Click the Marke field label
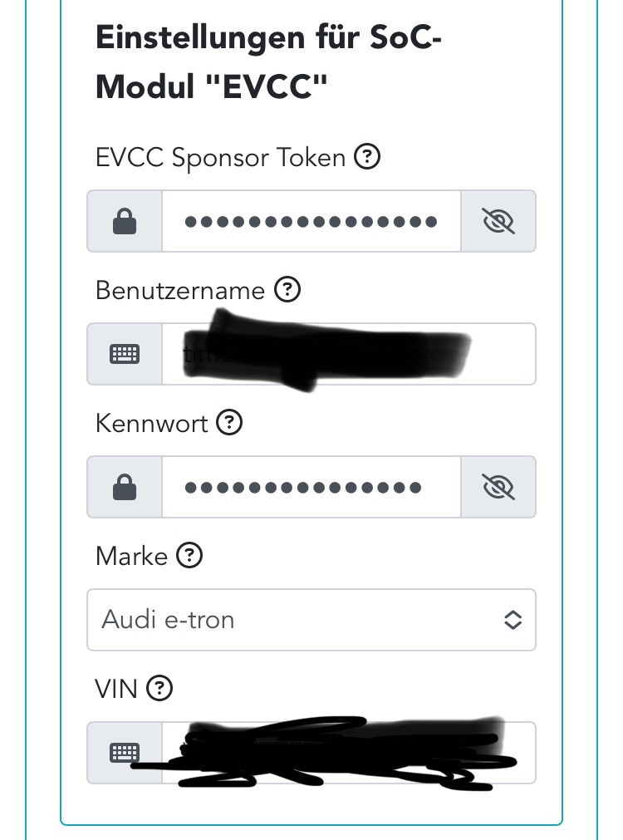Screen dimensions: 623x840 (132, 556)
